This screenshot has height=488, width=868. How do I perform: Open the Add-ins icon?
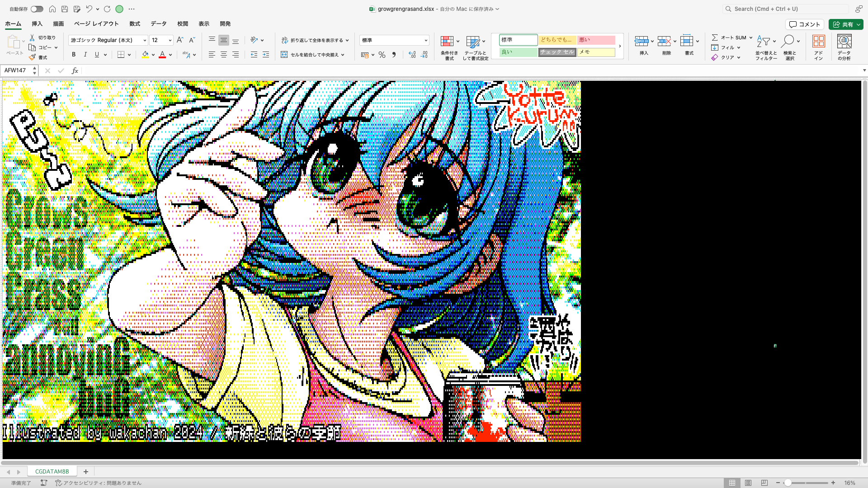818,41
